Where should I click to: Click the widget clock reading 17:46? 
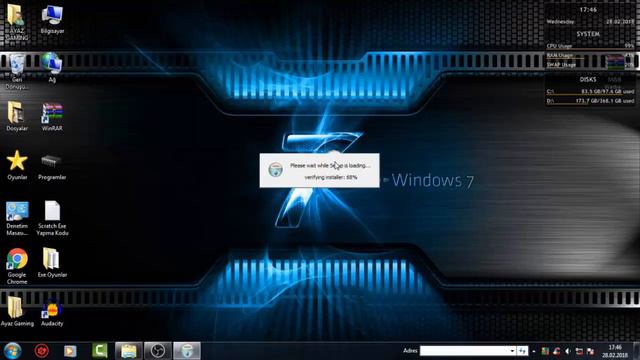point(588,10)
